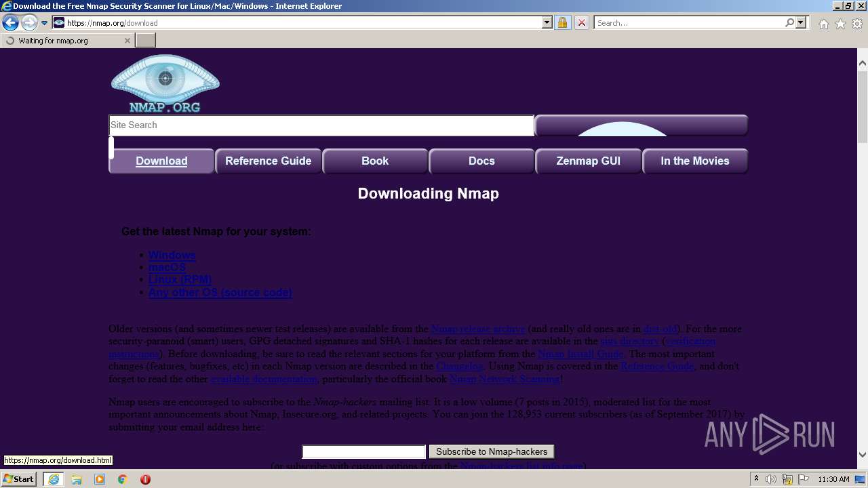The image size is (868, 488).
Task: Expand the address bar autocomplete dropdown
Action: [547, 23]
